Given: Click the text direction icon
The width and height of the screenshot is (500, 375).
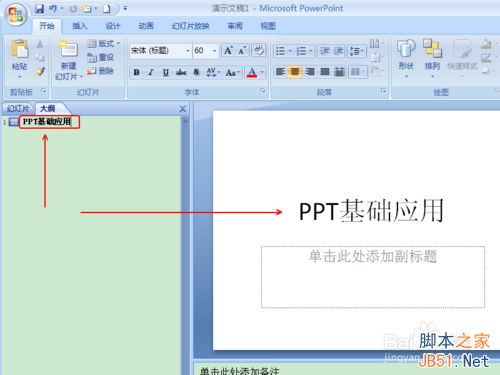Looking at the screenshot, I should pyautogui.click(x=376, y=43).
